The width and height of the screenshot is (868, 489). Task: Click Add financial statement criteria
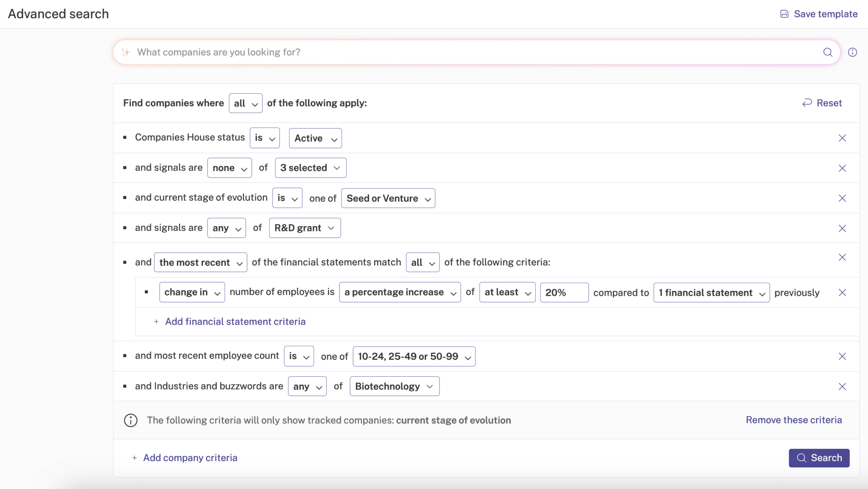pos(235,322)
